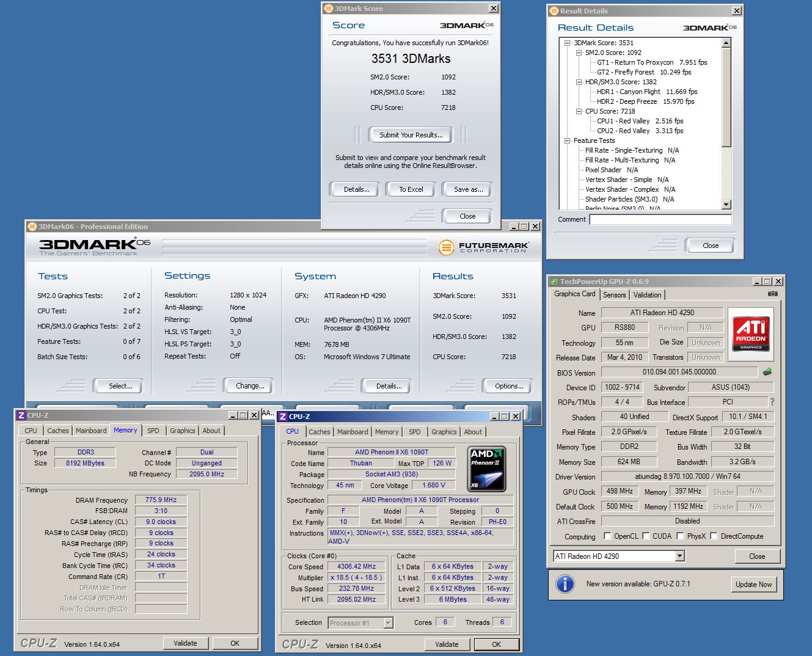Click the AMD Phenom II logo in CPU-Z

pyautogui.click(x=486, y=469)
